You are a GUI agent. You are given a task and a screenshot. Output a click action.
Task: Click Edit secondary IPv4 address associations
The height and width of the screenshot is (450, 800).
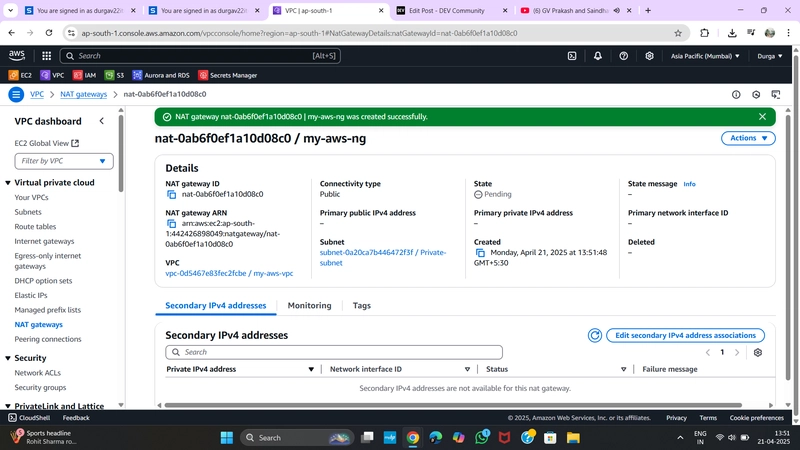pos(685,335)
